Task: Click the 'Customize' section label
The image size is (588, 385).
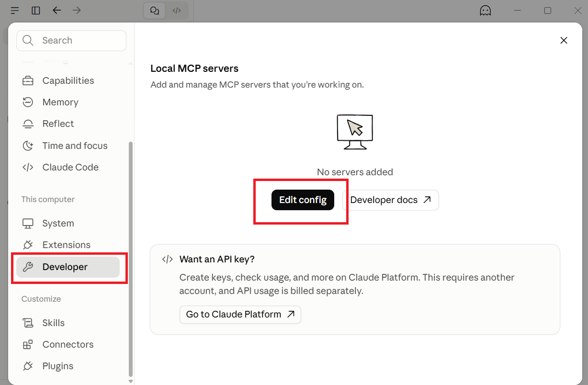Action: (x=41, y=299)
